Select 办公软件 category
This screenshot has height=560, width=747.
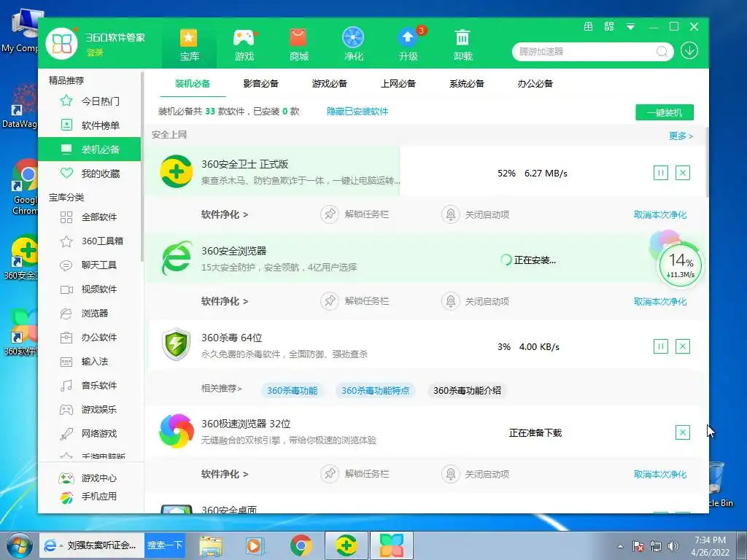[x=90, y=337]
